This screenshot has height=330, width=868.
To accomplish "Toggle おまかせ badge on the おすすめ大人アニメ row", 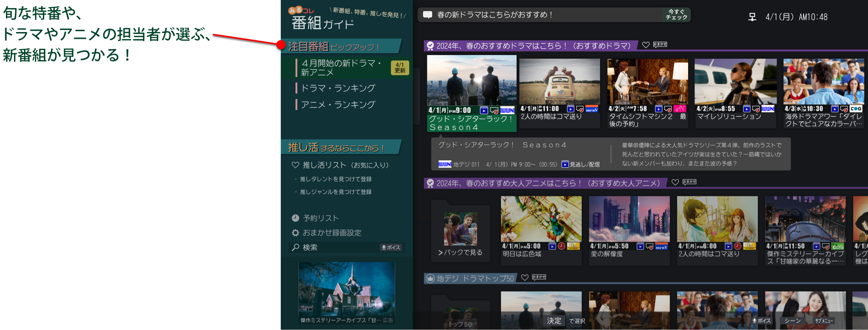I will point(689,182).
